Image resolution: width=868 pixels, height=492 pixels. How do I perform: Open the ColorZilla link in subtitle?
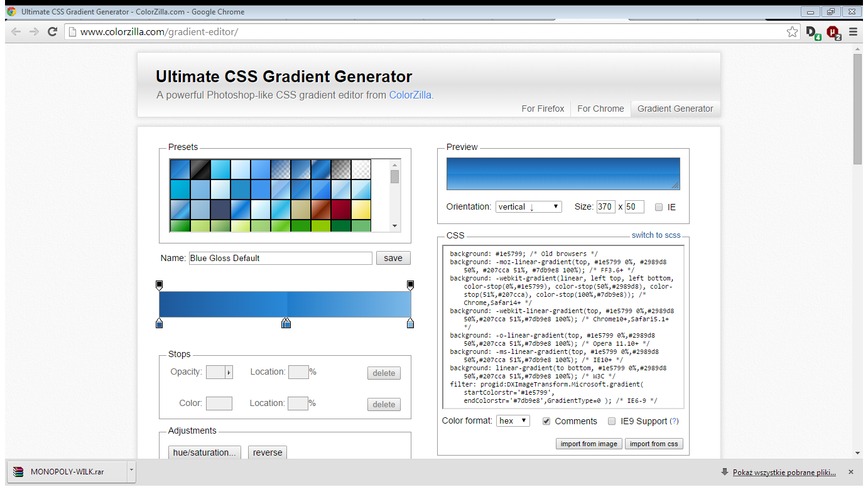click(x=410, y=95)
